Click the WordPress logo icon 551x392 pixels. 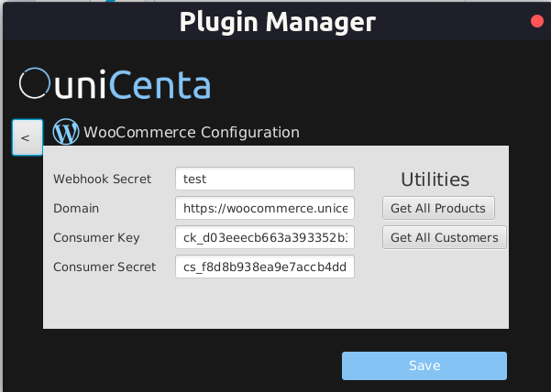click(x=66, y=132)
